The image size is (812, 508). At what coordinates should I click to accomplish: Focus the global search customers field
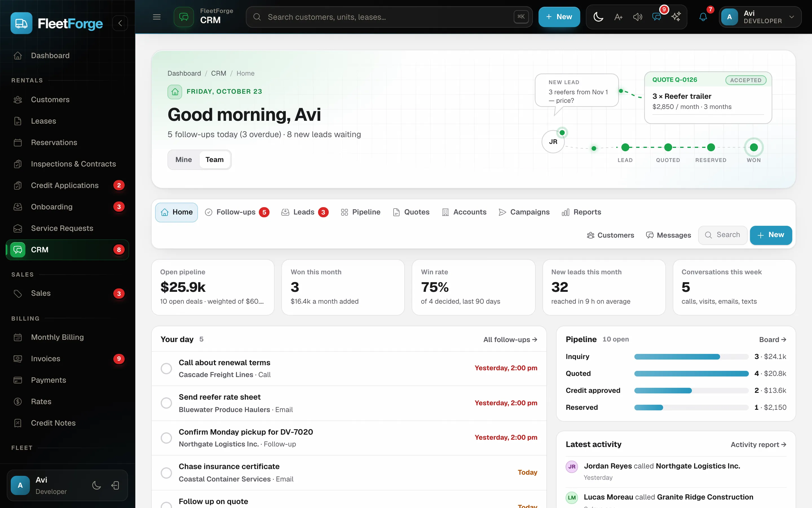point(389,17)
